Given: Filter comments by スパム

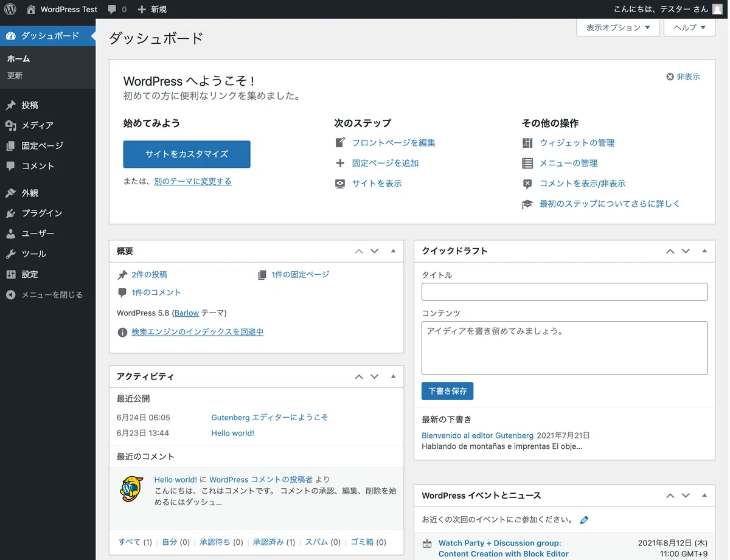Looking at the screenshot, I should [316, 542].
